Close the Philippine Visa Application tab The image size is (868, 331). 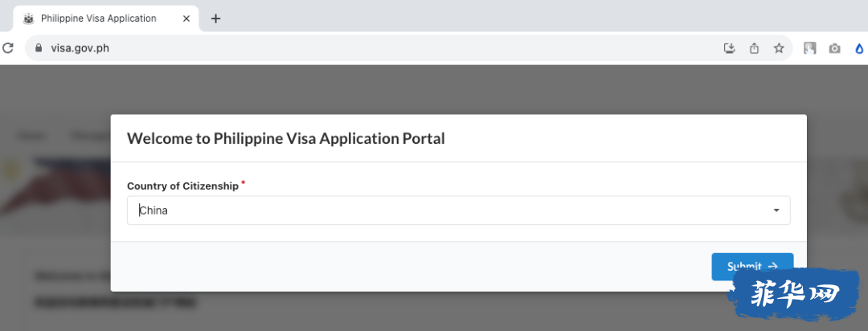pos(186,18)
